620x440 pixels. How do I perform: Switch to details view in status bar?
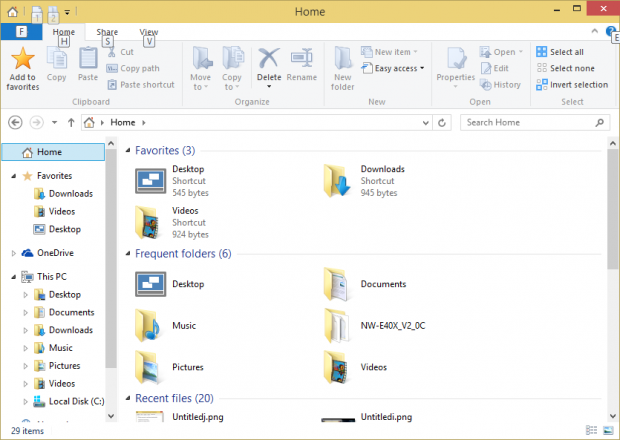(x=592, y=430)
